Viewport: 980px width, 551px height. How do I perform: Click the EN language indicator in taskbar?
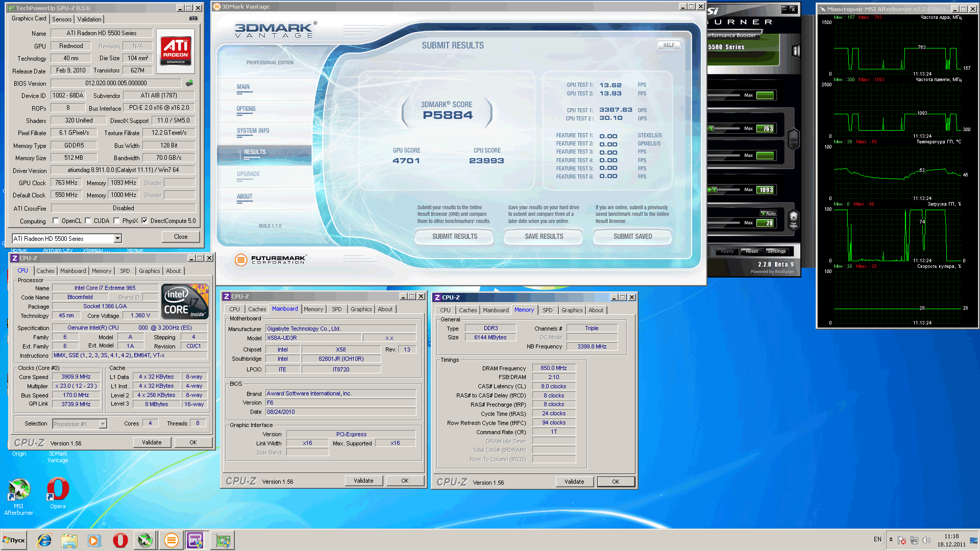pos(877,539)
